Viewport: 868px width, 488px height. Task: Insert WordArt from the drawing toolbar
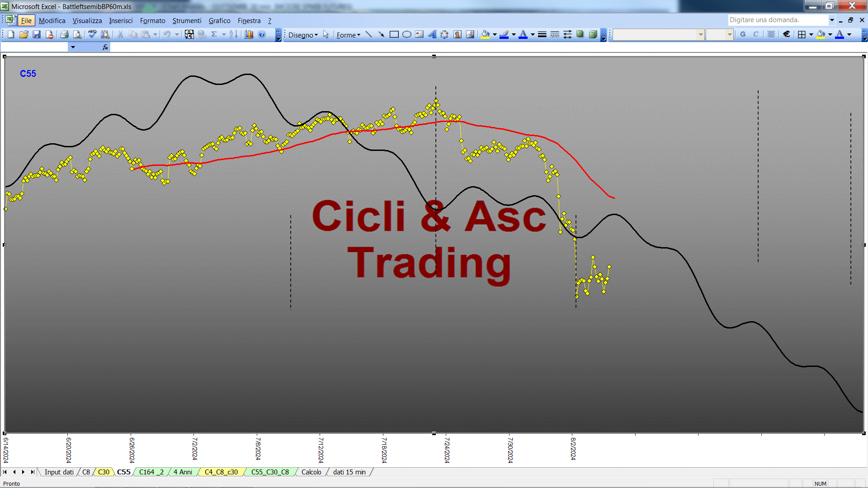point(432,34)
